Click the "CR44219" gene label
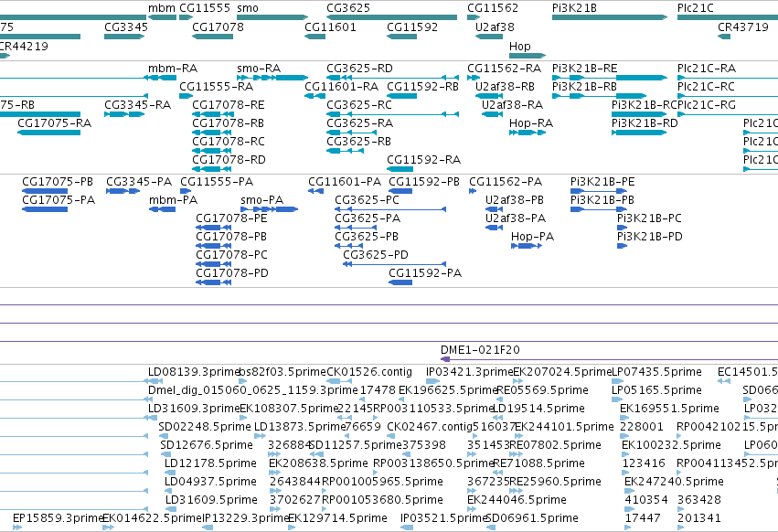 coord(24,46)
